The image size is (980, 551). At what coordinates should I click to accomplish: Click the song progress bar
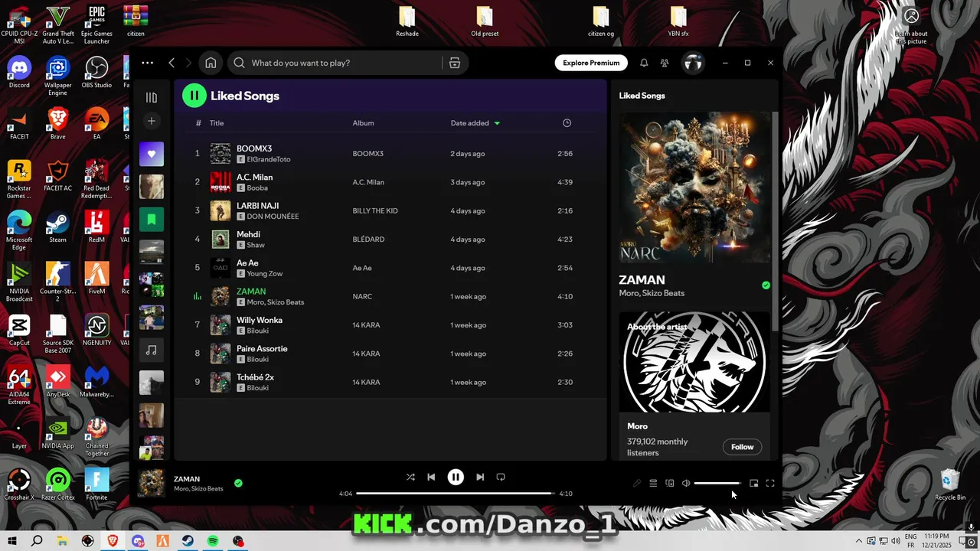pos(456,494)
